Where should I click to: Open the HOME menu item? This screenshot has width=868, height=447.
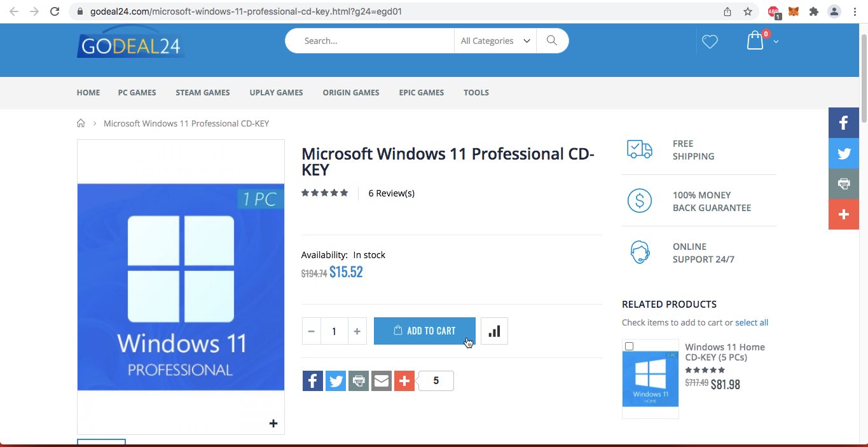88,92
